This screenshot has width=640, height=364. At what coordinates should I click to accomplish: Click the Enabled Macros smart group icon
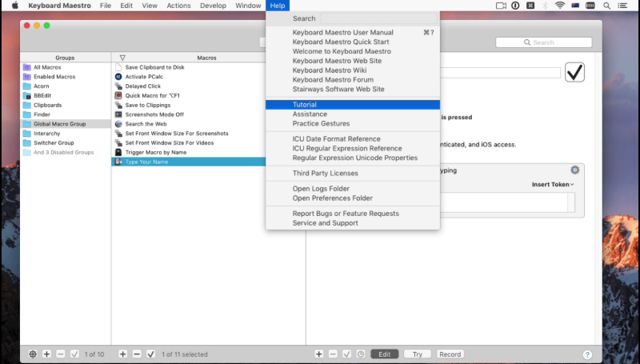click(x=27, y=77)
